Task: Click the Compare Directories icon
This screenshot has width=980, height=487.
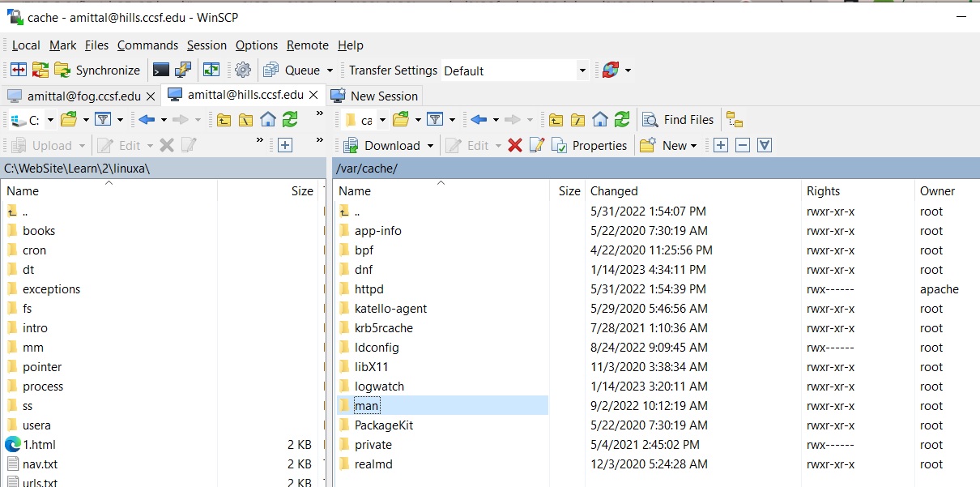Action: point(18,70)
